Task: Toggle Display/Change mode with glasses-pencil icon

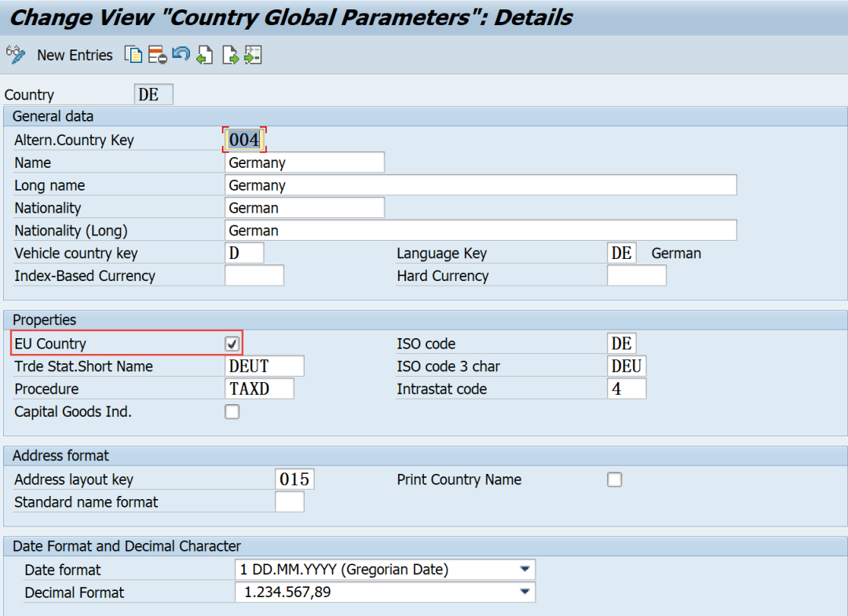Action: (x=15, y=55)
